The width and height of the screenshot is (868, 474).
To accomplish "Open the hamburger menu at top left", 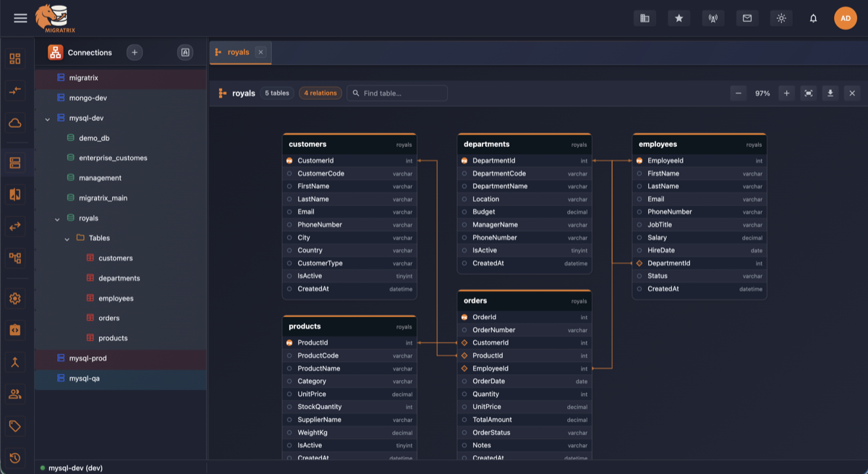I will [20, 17].
